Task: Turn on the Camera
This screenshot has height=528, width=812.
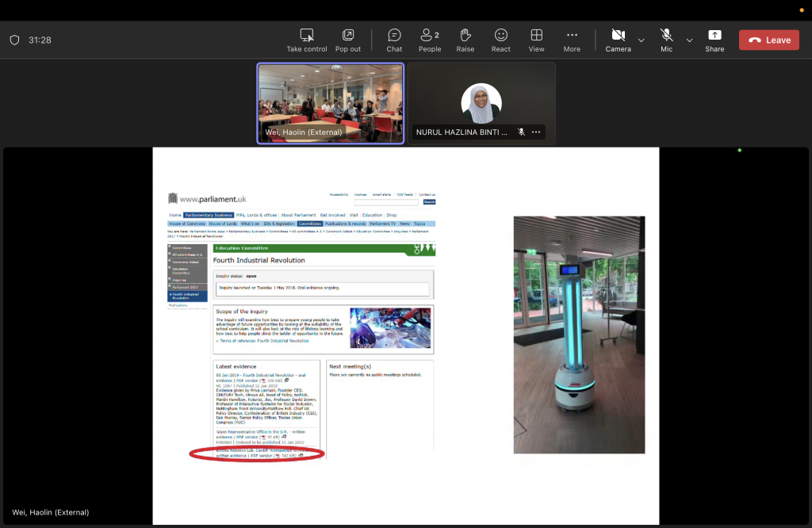Action: point(619,40)
